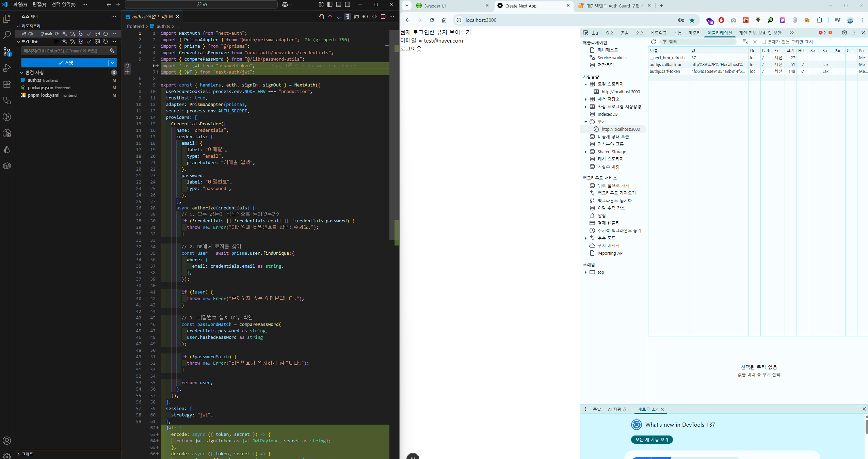Open password manager key icon in address bar
Screen dimensions: 868x459
click(681, 20)
